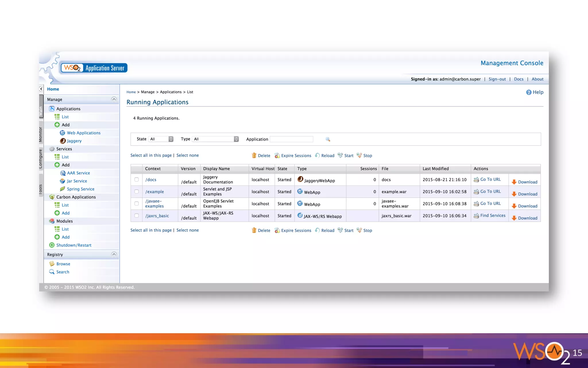The image size is (588, 368).
Task: Tick the /example row checkbox
Action: [x=137, y=192]
